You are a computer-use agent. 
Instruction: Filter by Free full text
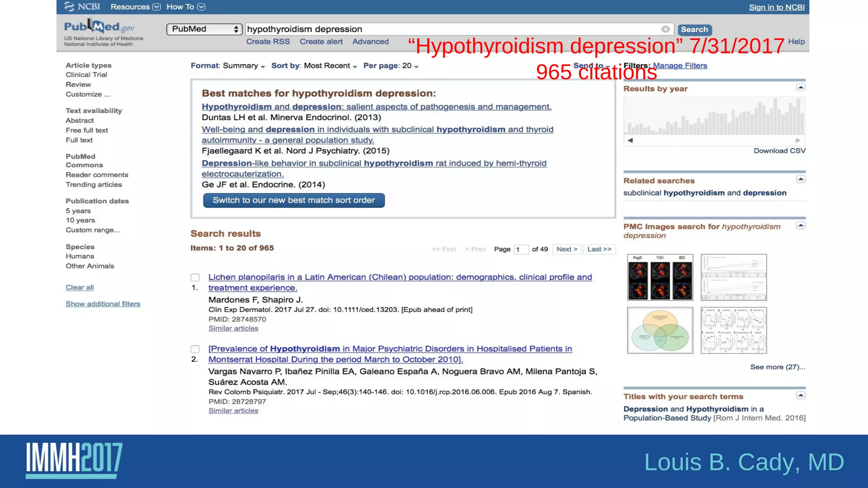(x=86, y=130)
